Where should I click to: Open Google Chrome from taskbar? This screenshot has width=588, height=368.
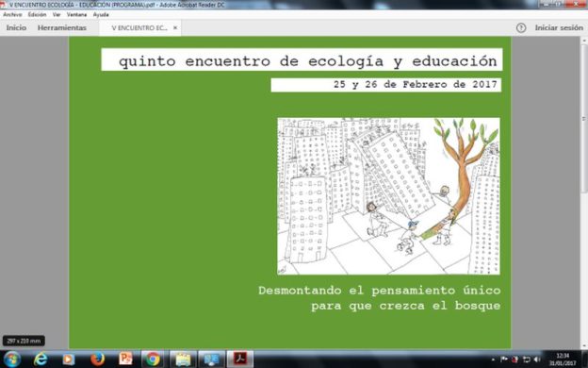153,359
